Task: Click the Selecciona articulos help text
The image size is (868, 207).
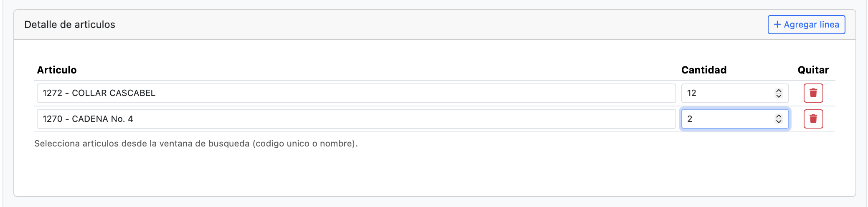Action: point(142,144)
